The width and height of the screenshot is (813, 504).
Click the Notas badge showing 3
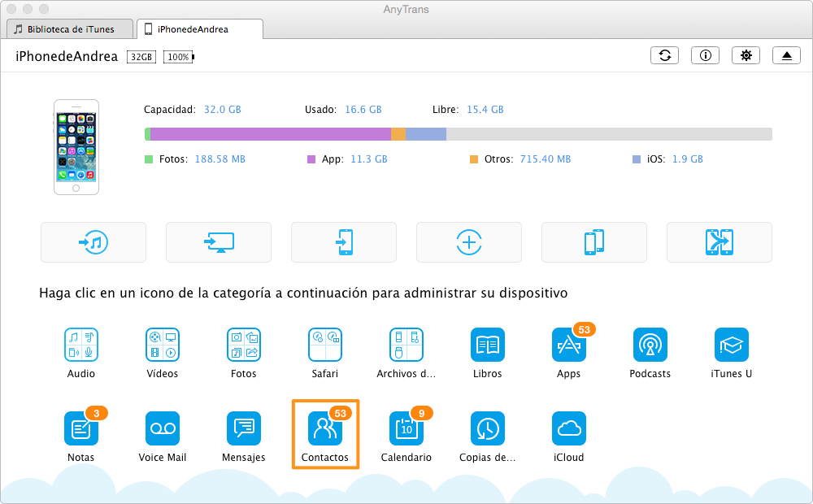(97, 413)
